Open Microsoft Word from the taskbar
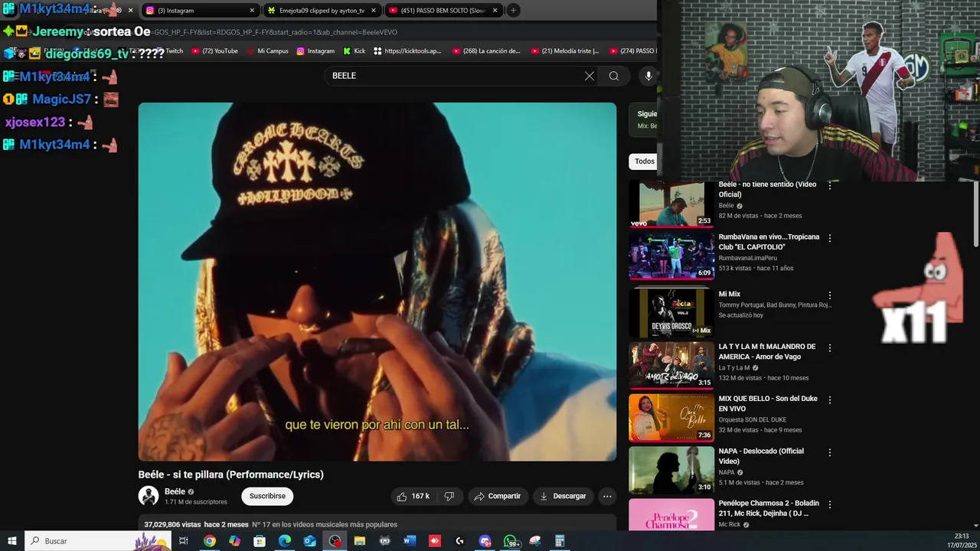 click(410, 541)
